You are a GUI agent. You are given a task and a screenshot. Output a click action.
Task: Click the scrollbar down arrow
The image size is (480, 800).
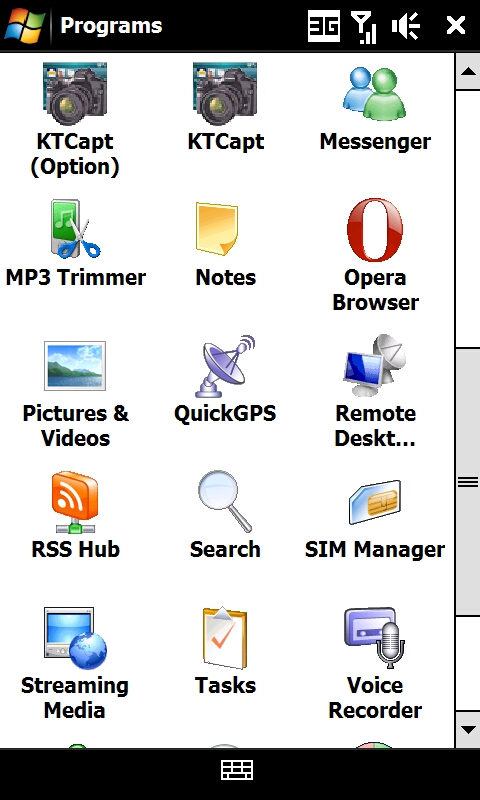click(x=468, y=730)
